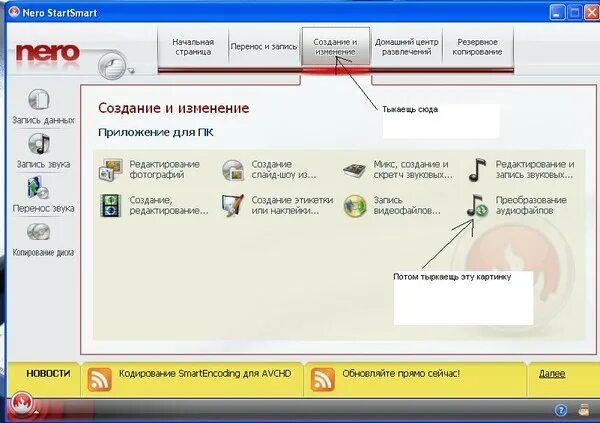Click Создание, редактирование... text label
Viewport: 600px width, 423px height.
click(169, 206)
